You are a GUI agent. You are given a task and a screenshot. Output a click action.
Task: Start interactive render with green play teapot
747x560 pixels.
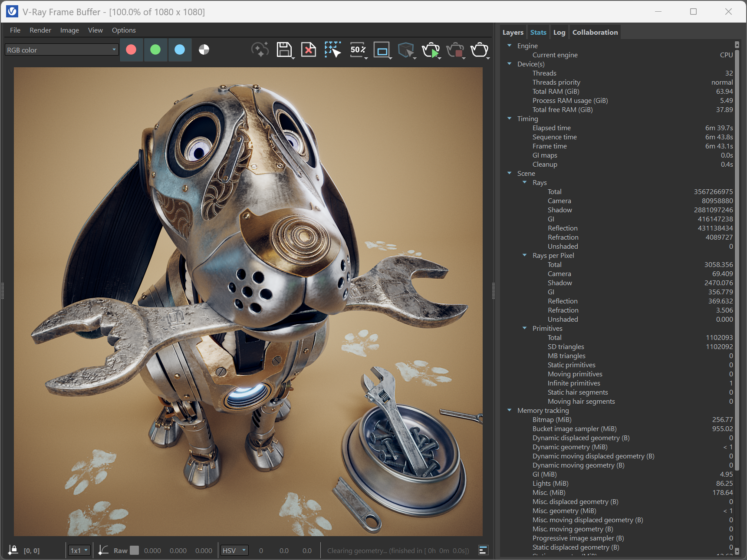[x=431, y=50]
